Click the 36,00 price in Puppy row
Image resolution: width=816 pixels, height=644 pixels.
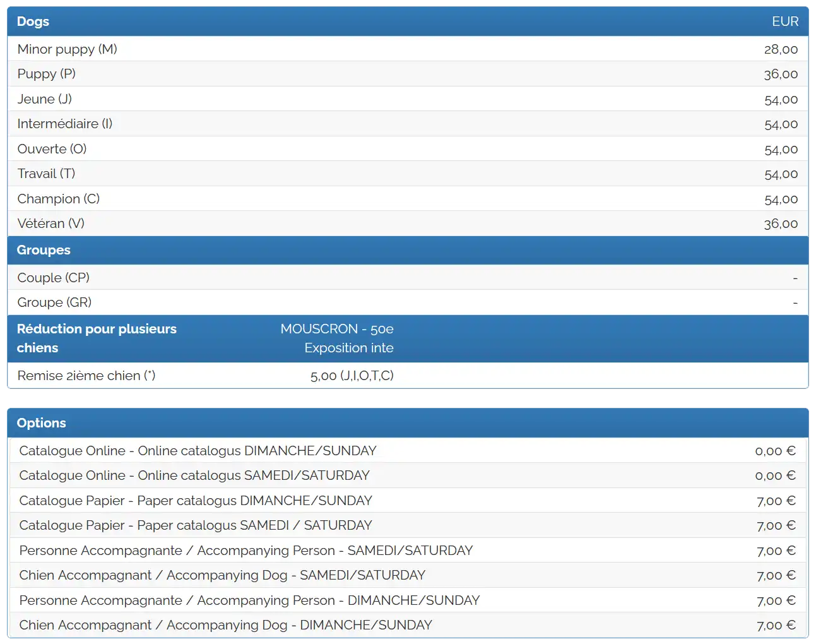(781, 74)
